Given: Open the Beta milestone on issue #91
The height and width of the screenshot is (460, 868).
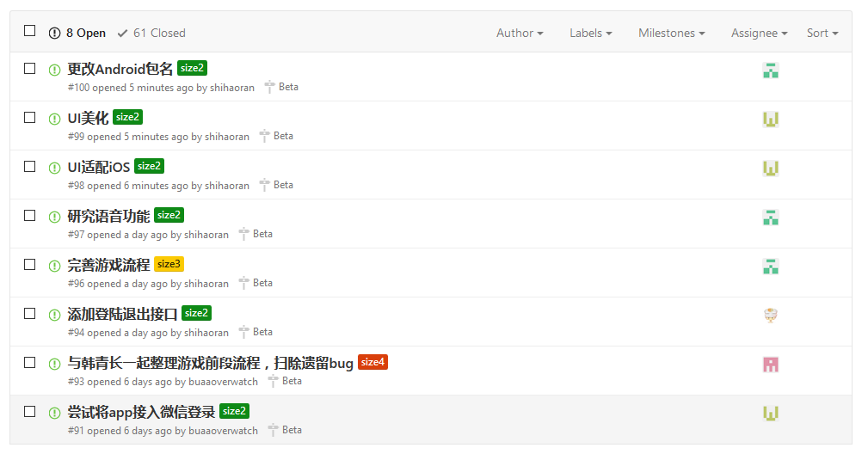Looking at the screenshot, I should (x=285, y=430).
